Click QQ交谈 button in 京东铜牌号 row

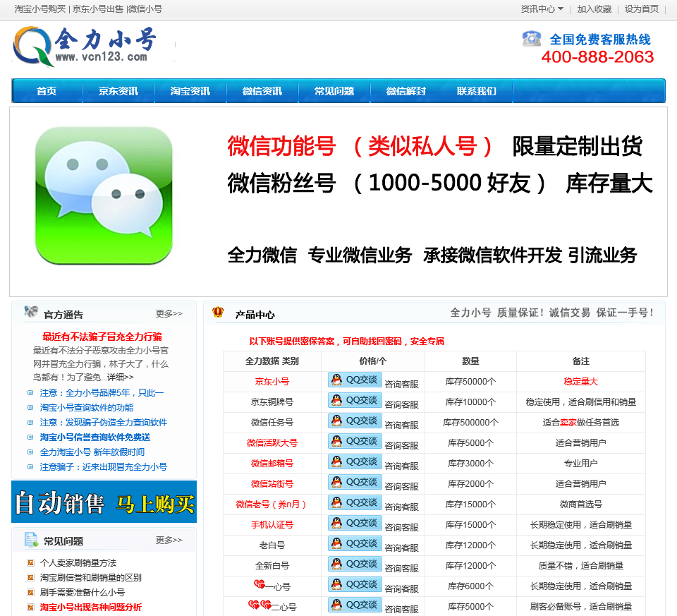click(x=355, y=401)
